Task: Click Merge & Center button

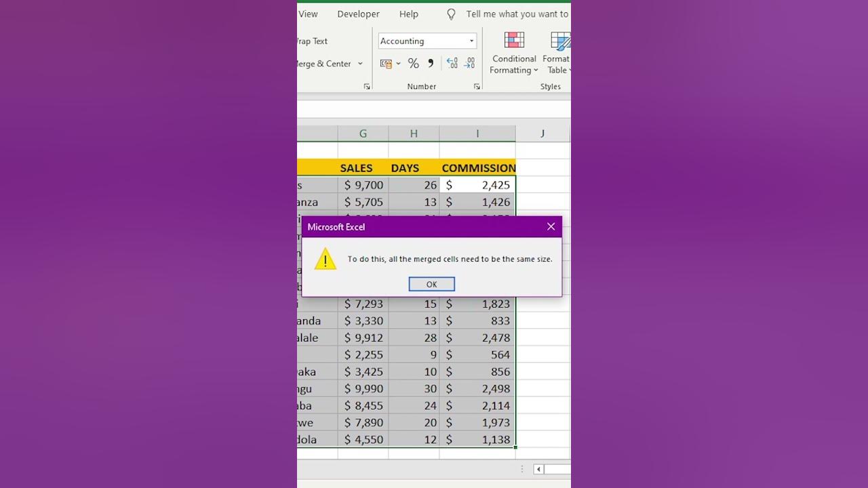Action: point(324,64)
